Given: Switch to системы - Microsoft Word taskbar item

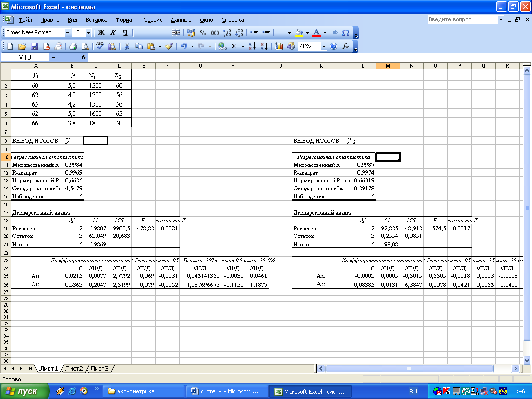Looking at the screenshot, I should (x=227, y=392).
